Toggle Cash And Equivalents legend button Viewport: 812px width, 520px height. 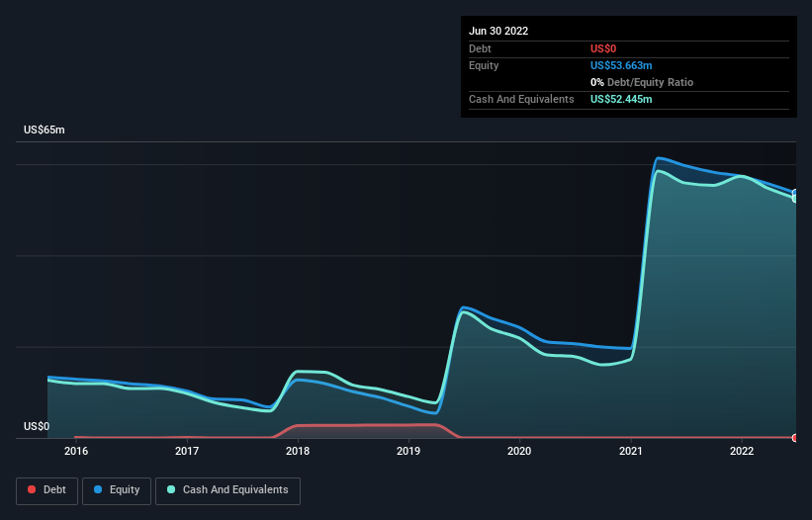(x=227, y=490)
